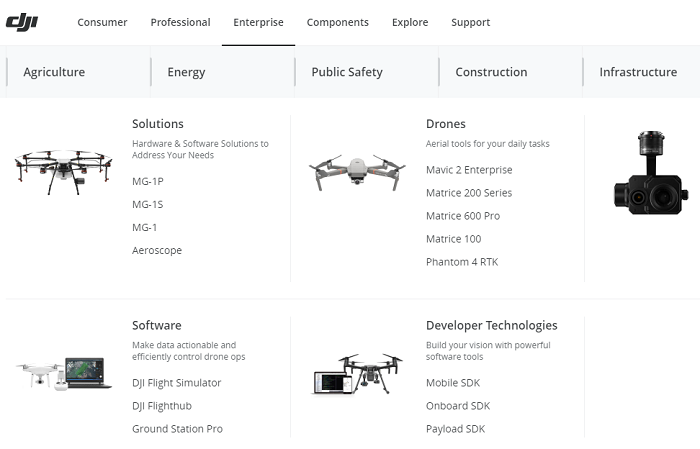Open Phantom 4 RTK page
Image resolution: width=700 pixels, height=449 pixels.
[462, 262]
